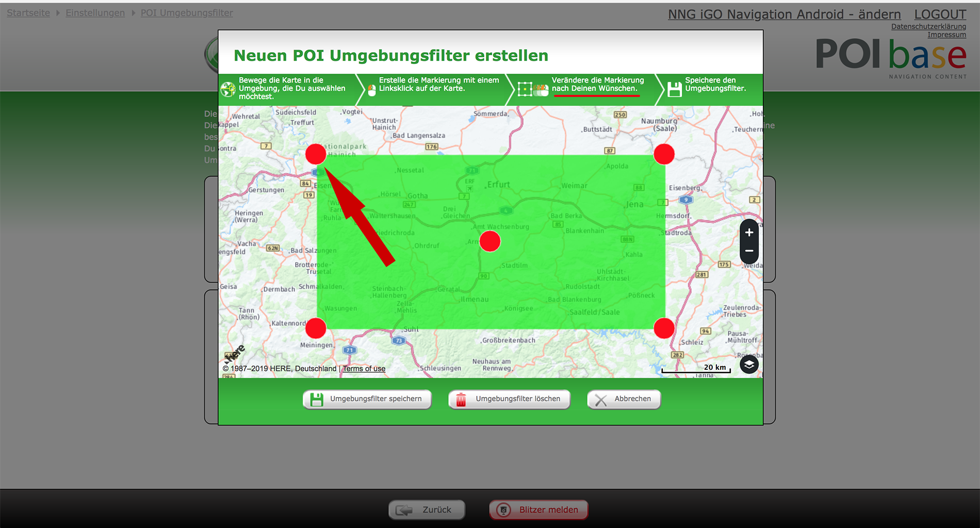Click the HERE logo on the map

click(235, 354)
